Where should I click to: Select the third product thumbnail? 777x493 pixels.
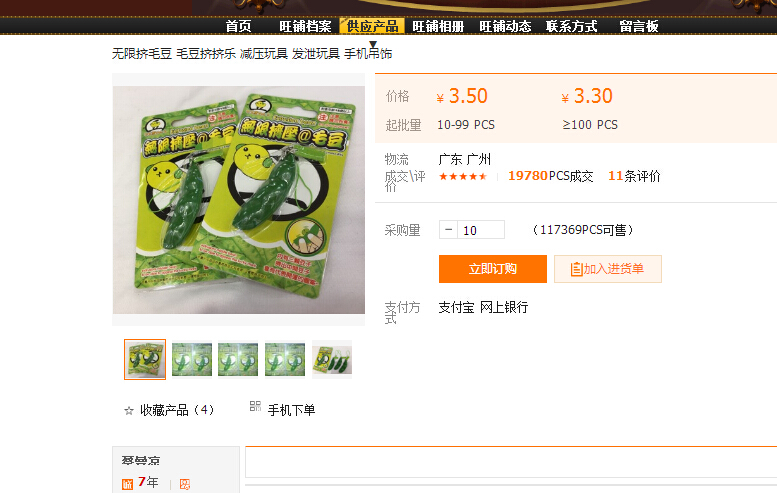(x=238, y=360)
